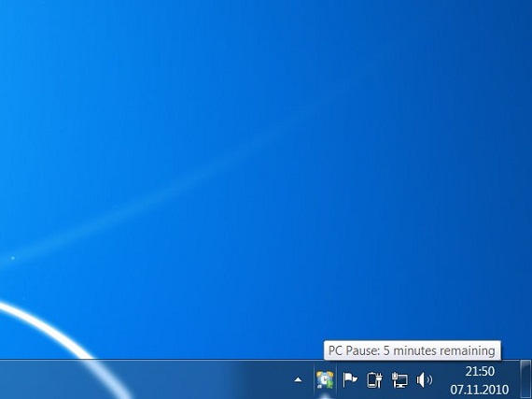Show hidden tray icons via the up arrow
532x399 pixels.
(298, 379)
